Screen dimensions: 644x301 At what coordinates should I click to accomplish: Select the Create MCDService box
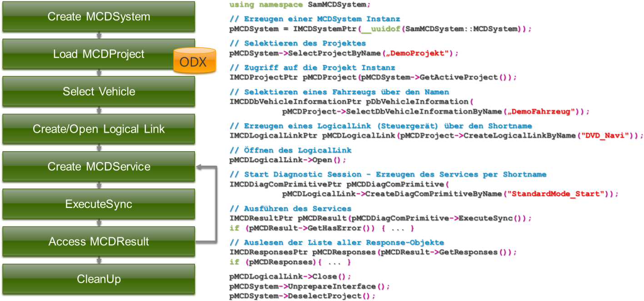[99, 167]
